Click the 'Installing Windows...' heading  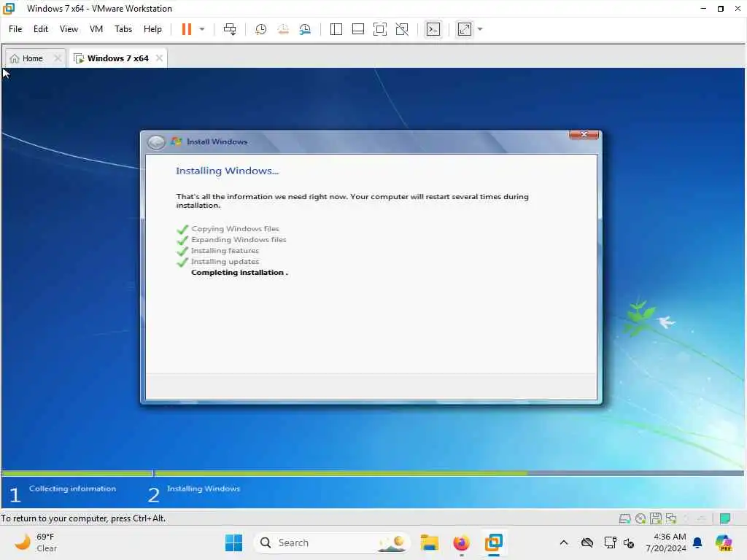pyautogui.click(x=228, y=171)
